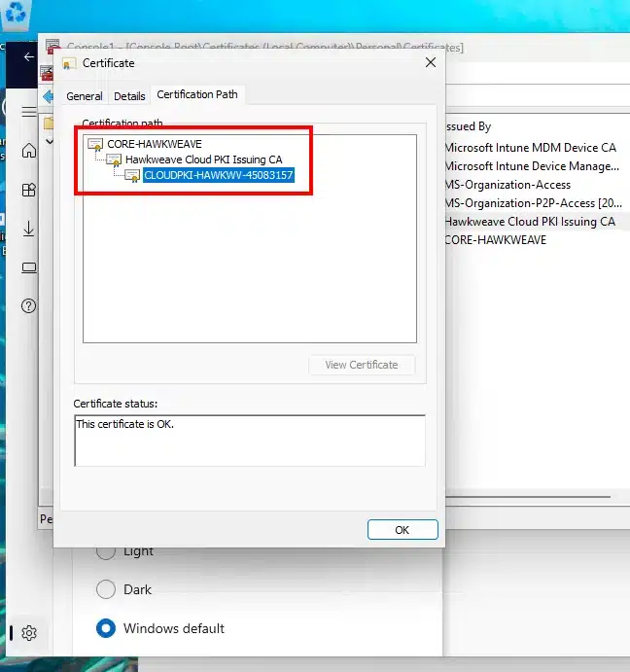Click the Hawkweave Cloud PKI Issuing CA certificate icon
The height and width of the screenshot is (672, 630).
click(x=114, y=159)
